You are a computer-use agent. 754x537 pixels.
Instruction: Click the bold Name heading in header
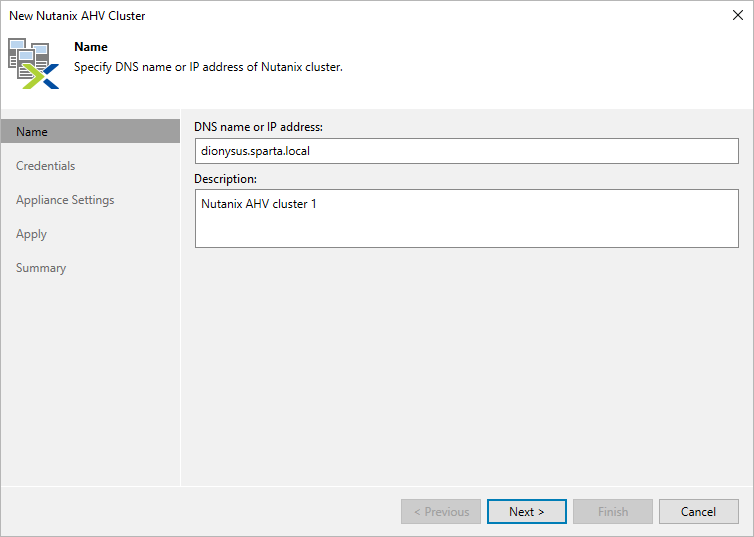click(91, 47)
